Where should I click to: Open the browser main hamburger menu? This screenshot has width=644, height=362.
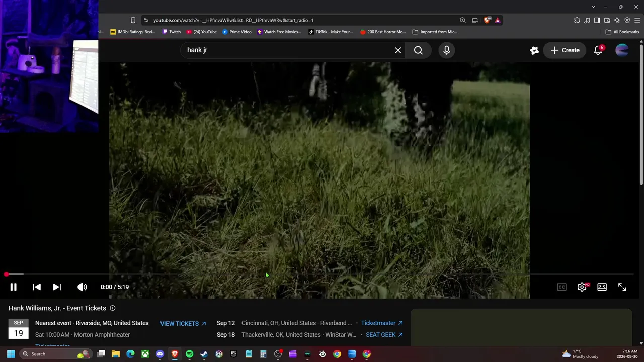tap(637, 20)
